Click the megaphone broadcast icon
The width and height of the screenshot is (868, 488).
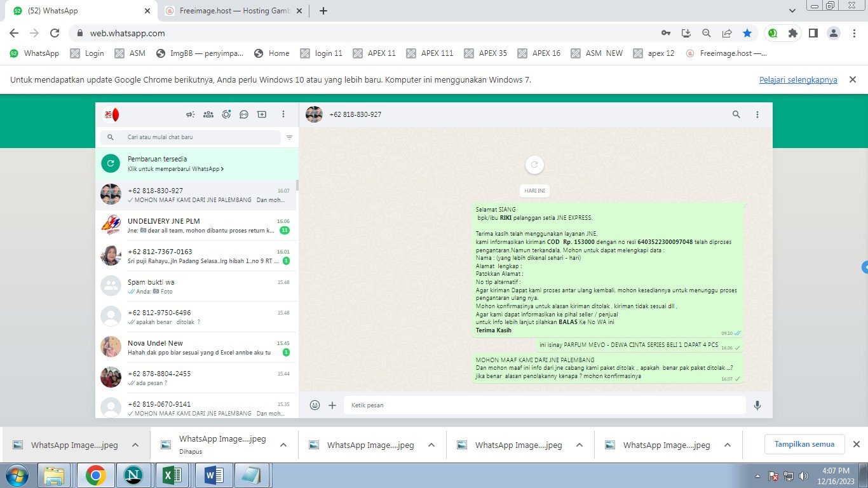pos(190,114)
